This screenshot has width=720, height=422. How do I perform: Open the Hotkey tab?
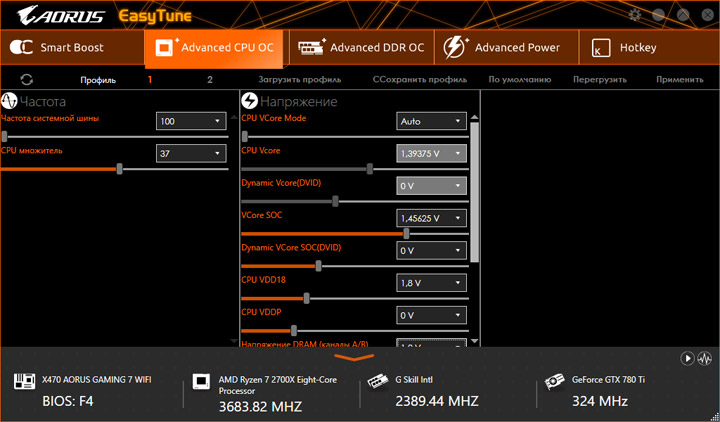tap(649, 47)
